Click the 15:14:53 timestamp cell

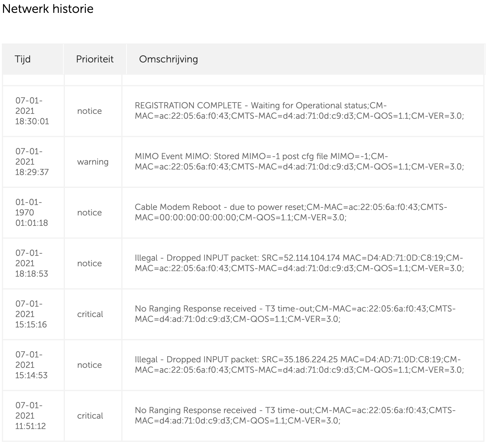32,365
